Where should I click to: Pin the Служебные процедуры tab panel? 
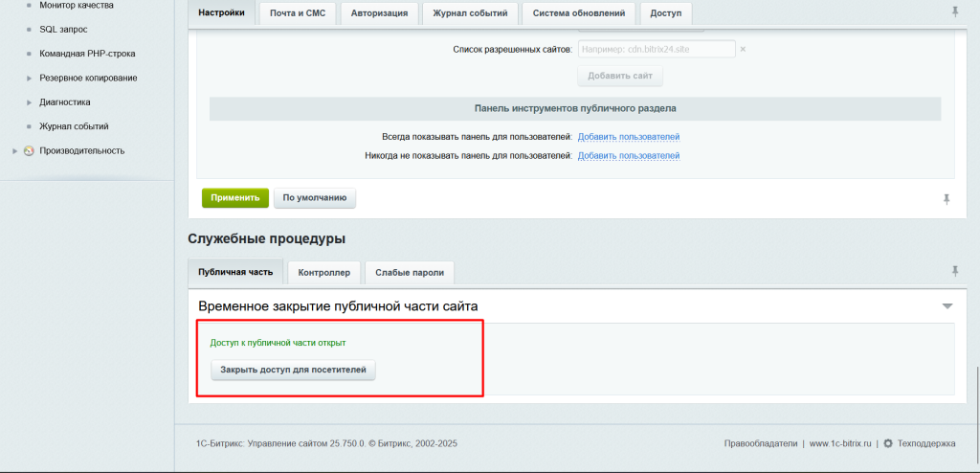[x=955, y=270]
